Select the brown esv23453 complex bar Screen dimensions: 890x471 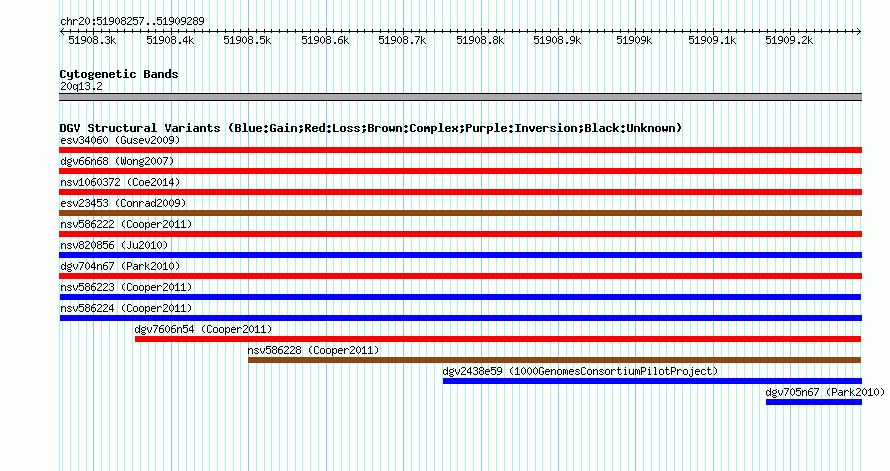460,213
